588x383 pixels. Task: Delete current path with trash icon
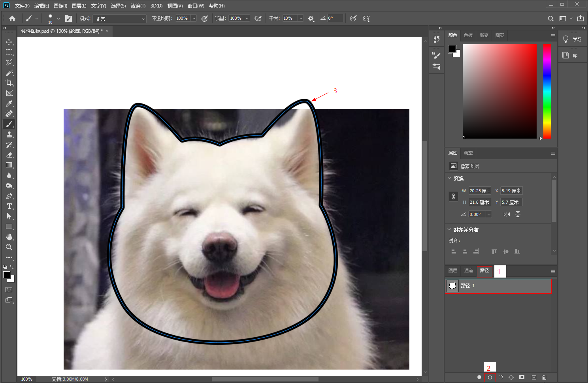coord(544,377)
